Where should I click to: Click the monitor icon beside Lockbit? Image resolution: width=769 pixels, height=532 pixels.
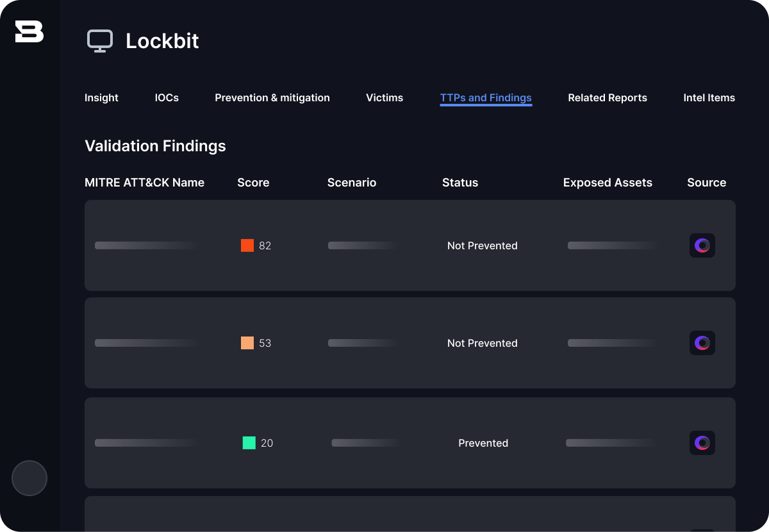tap(100, 41)
